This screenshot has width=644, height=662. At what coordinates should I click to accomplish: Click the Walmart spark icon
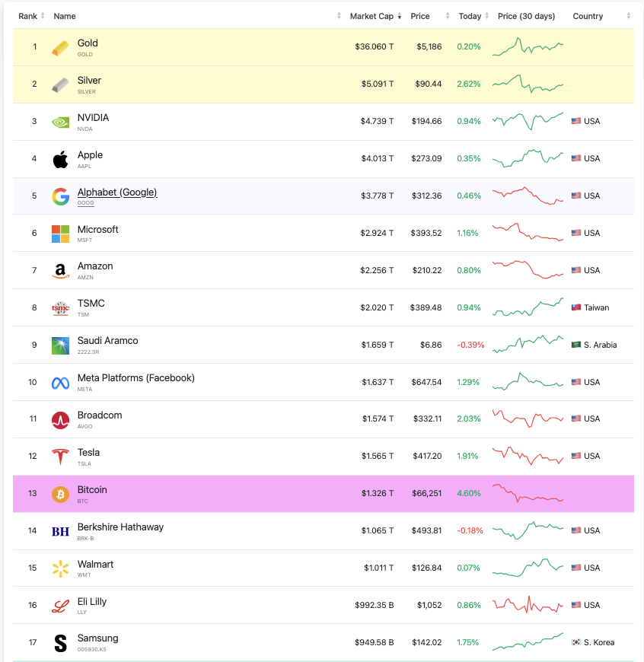coord(60,568)
